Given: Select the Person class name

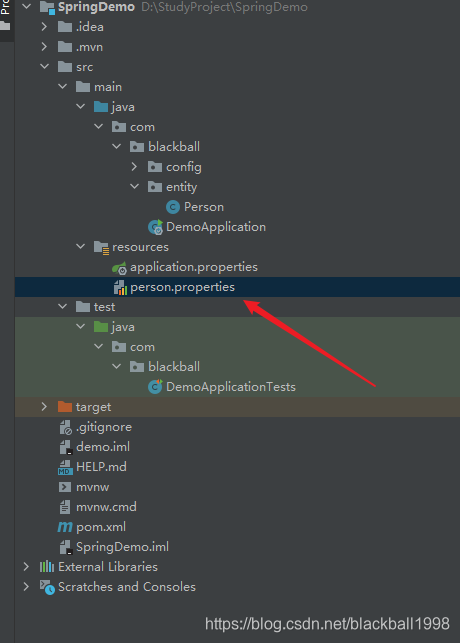Looking at the screenshot, I should tap(204, 207).
